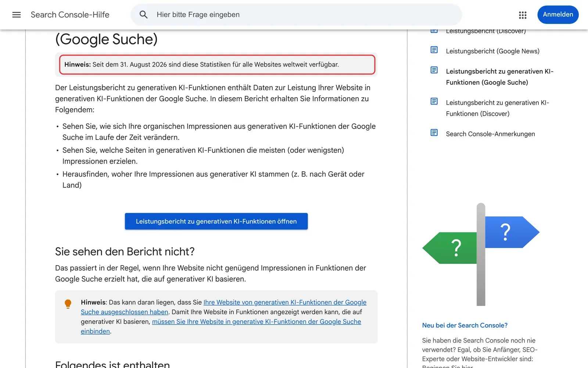Click the lightbulb hint icon
This screenshot has width=588, height=368.
[x=68, y=304]
